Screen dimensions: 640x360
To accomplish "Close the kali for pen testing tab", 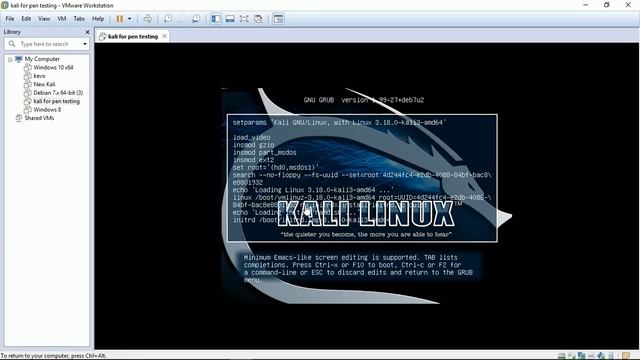I will 164,36.
